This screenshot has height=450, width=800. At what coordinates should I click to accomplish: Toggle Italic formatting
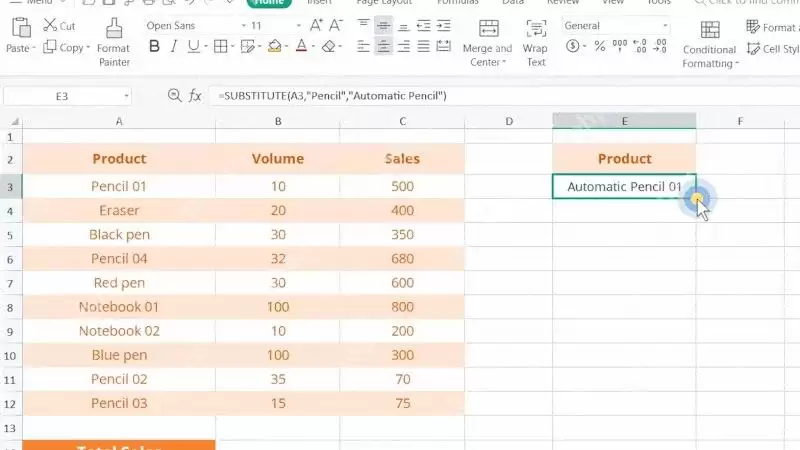point(173,47)
